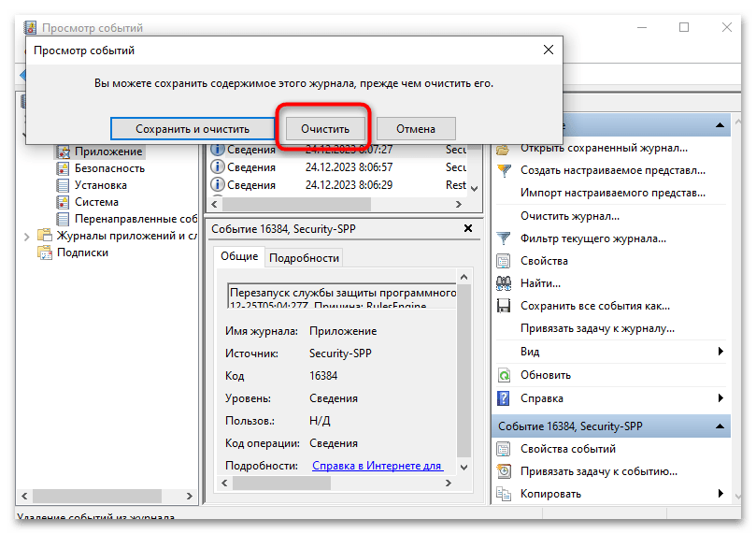Click the Свойства icon in actions pane
The image size is (756, 534).
click(x=504, y=261)
